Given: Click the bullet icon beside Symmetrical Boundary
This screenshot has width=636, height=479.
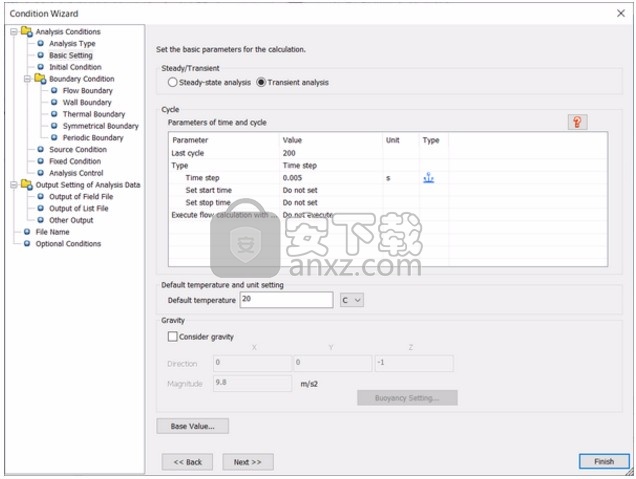Looking at the screenshot, I should coord(54,125).
